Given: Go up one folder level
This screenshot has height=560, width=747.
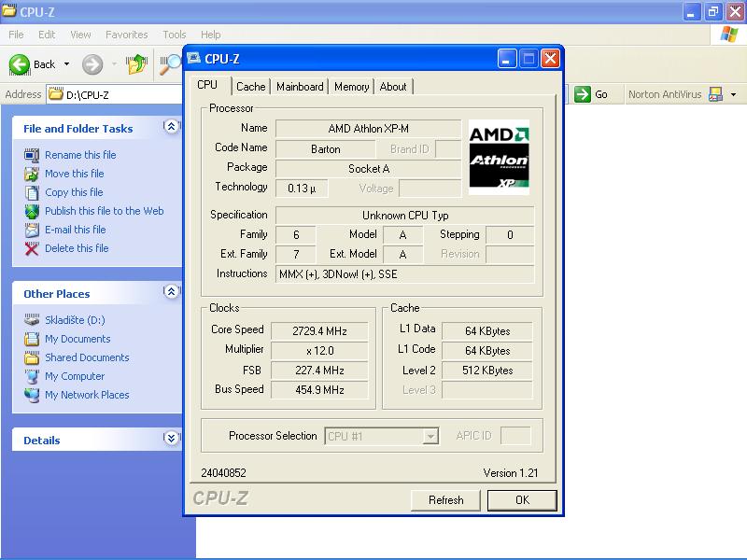Looking at the screenshot, I should click(x=137, y=64).
